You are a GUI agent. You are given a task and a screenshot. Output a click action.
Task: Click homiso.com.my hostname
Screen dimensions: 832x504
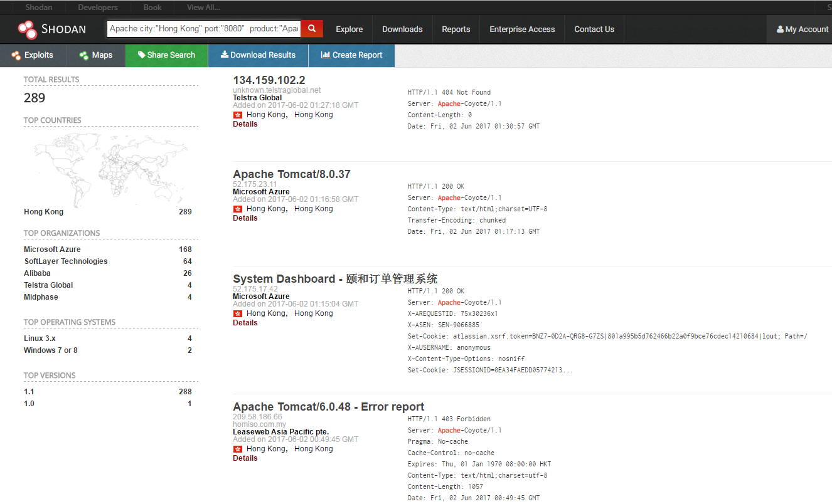[x=259, y=424]
